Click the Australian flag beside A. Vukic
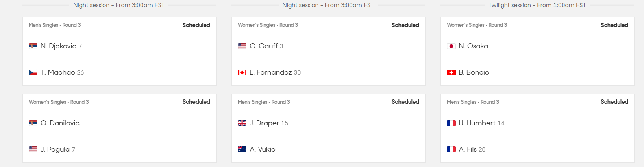This screenshot has width=644, height=167. pos(242,149)
